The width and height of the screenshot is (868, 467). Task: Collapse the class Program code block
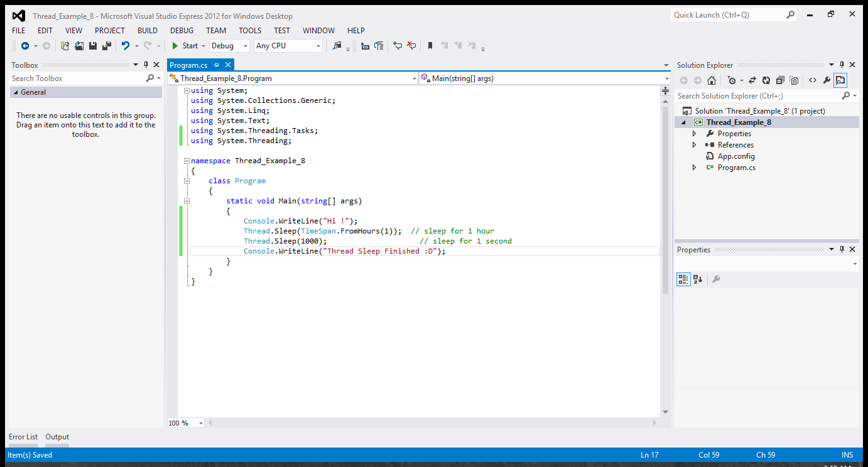click(x=187, y=181)
